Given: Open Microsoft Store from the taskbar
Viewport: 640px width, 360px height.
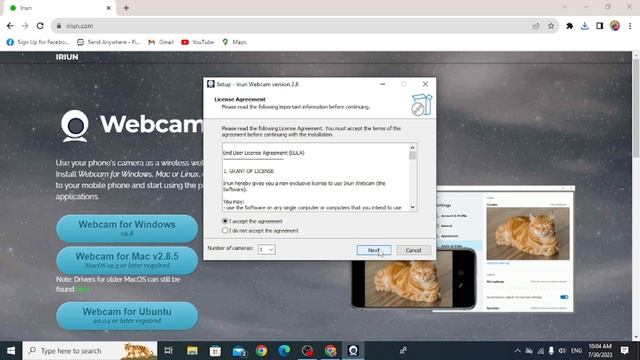Looking at the screenshot, I should point(215,351).
